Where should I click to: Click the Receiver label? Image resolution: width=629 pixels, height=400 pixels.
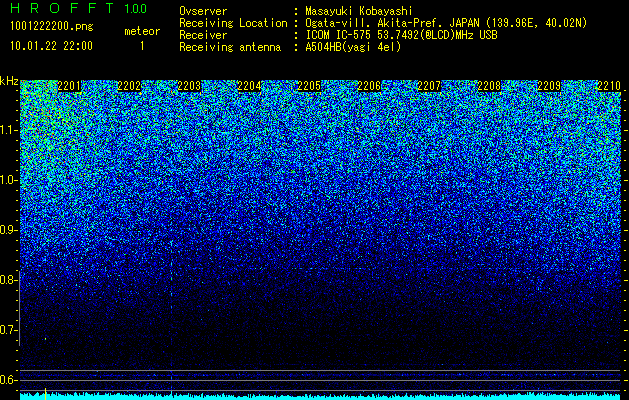coord(203,35)
